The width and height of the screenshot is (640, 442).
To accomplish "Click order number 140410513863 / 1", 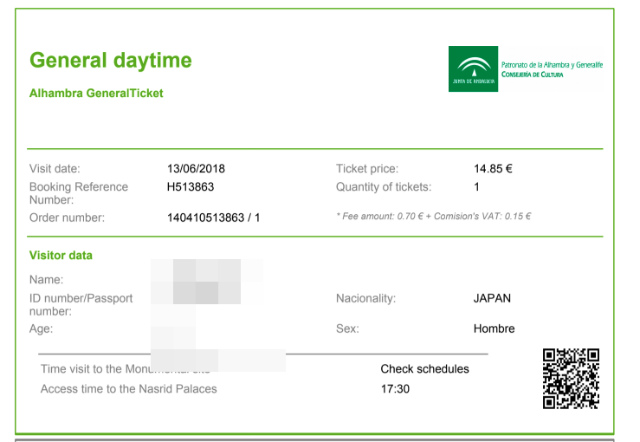I will coord(213,218).
